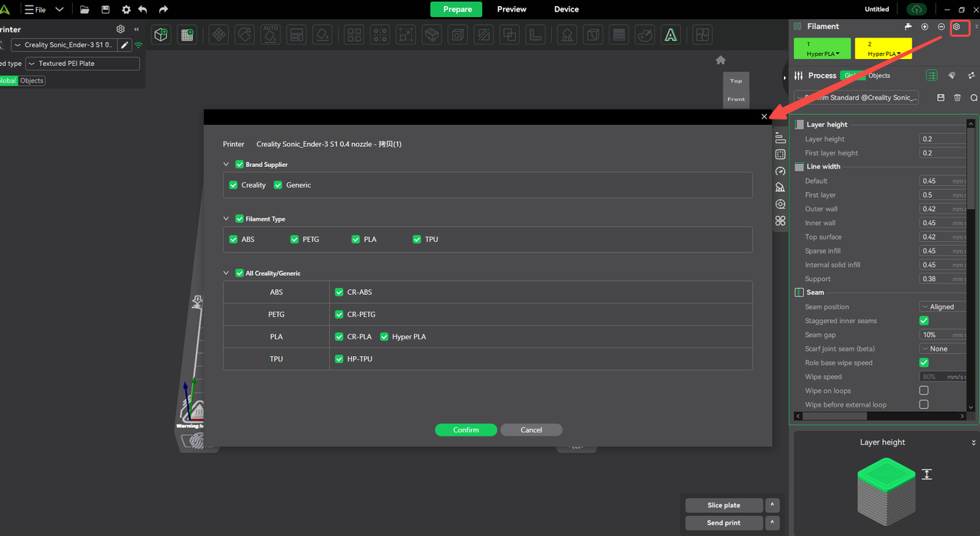Click the redo arrow

(x=163, y=9)
